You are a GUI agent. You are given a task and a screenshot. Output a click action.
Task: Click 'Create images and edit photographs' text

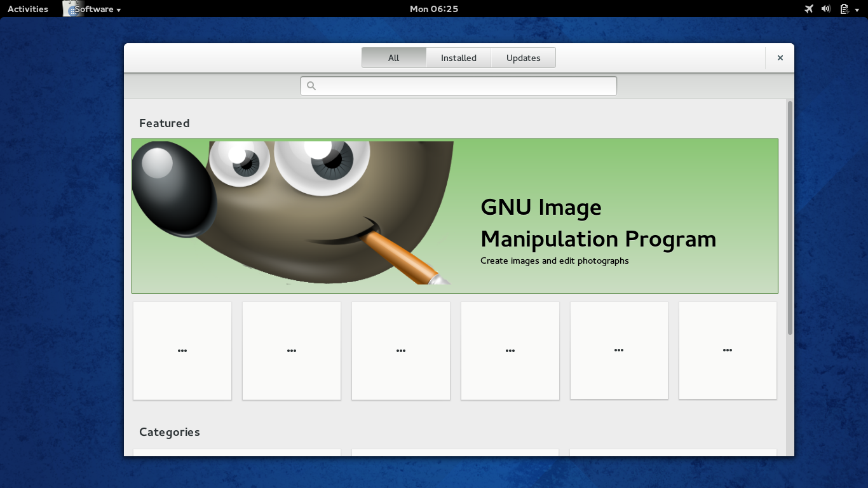click(555, 261)
